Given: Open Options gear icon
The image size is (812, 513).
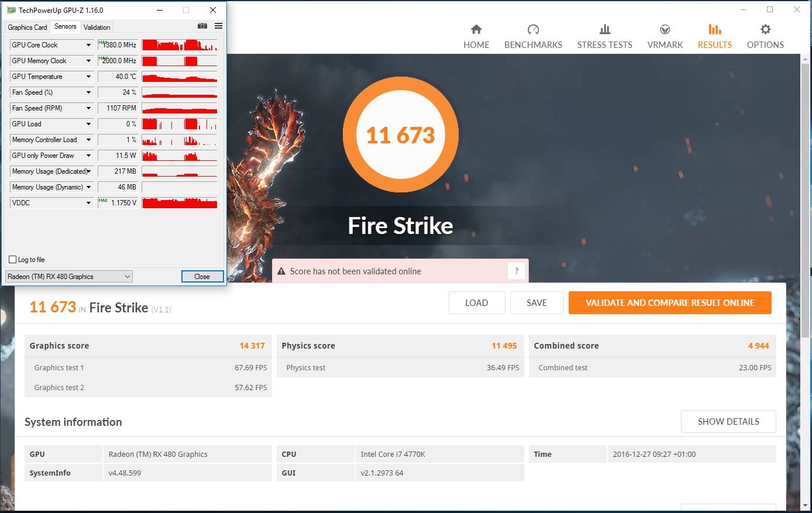Looking at the screenshot, I should pyautogui.click(x=765, y=29).
